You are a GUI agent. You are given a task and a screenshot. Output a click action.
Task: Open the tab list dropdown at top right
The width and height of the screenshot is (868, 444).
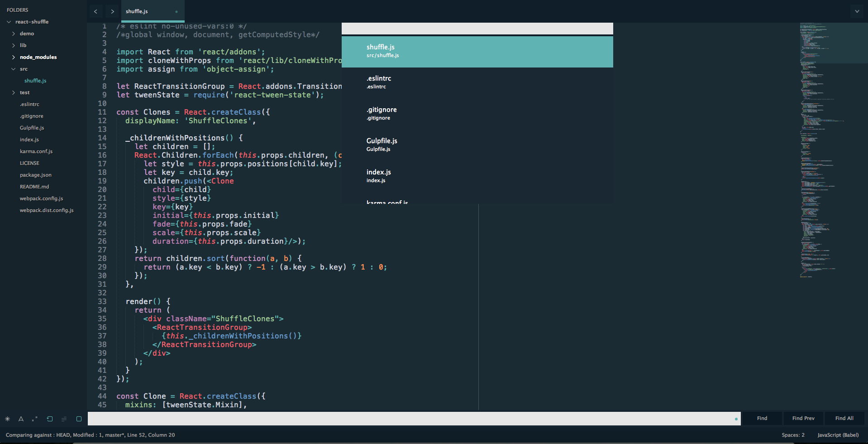tap(857, 11)
